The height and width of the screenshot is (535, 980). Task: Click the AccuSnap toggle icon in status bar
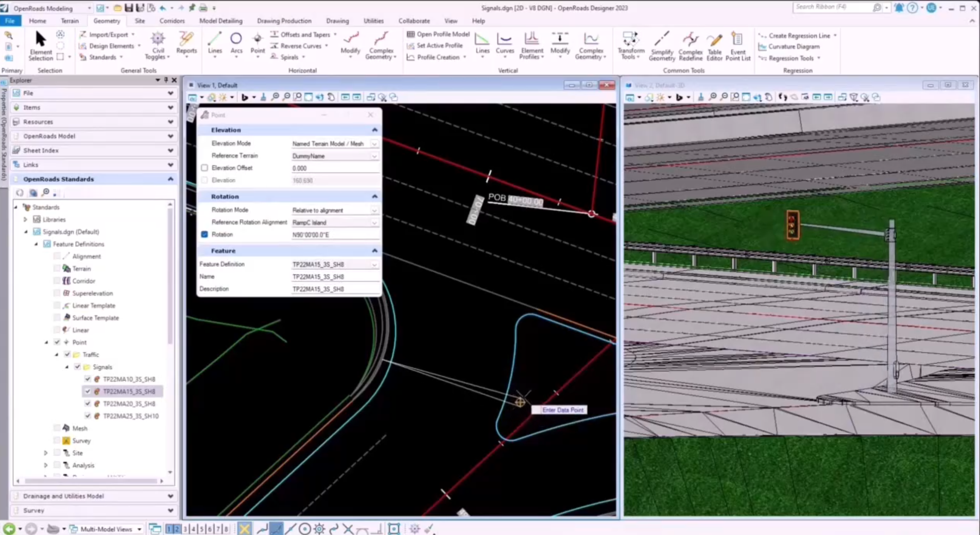coord(244,529)
